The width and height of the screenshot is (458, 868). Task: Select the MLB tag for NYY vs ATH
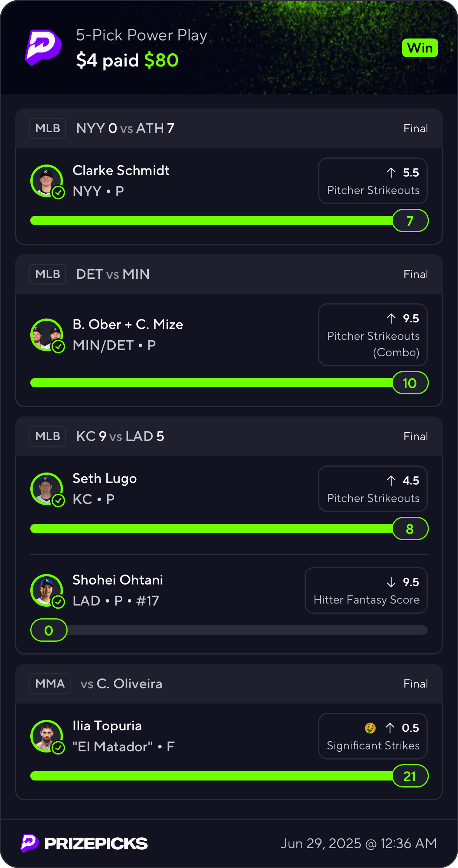48,128
